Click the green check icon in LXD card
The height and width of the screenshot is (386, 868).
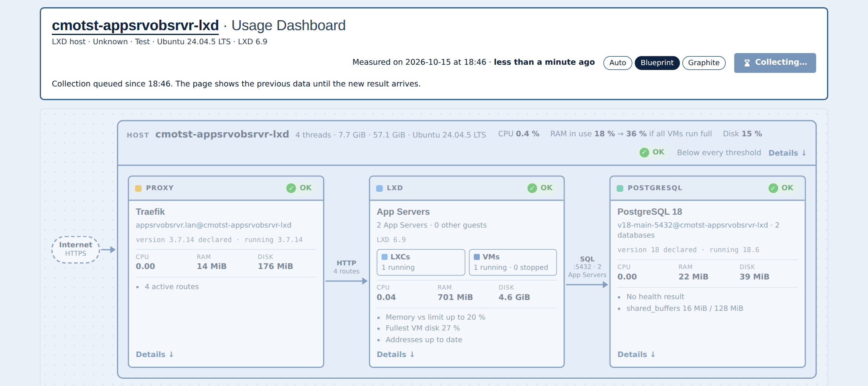532,188
